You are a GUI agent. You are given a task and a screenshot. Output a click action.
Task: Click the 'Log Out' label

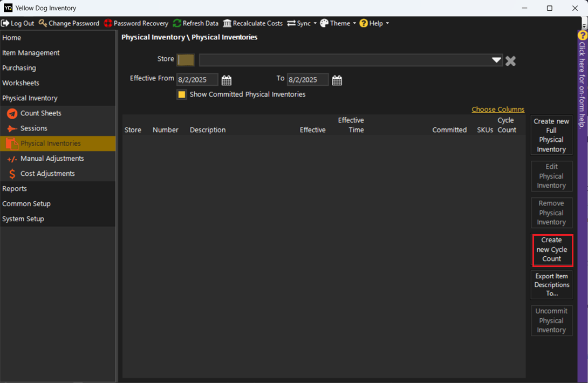(x=23, y=23)
